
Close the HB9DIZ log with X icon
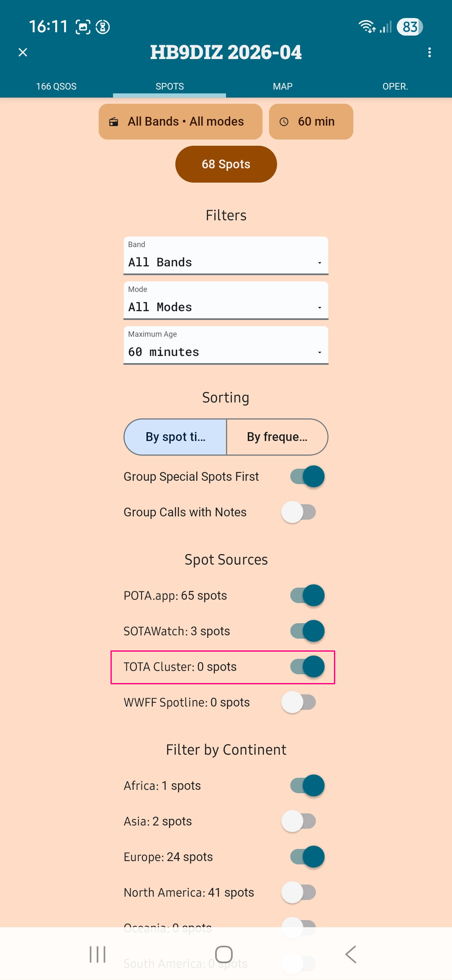(x=23, y=52)
